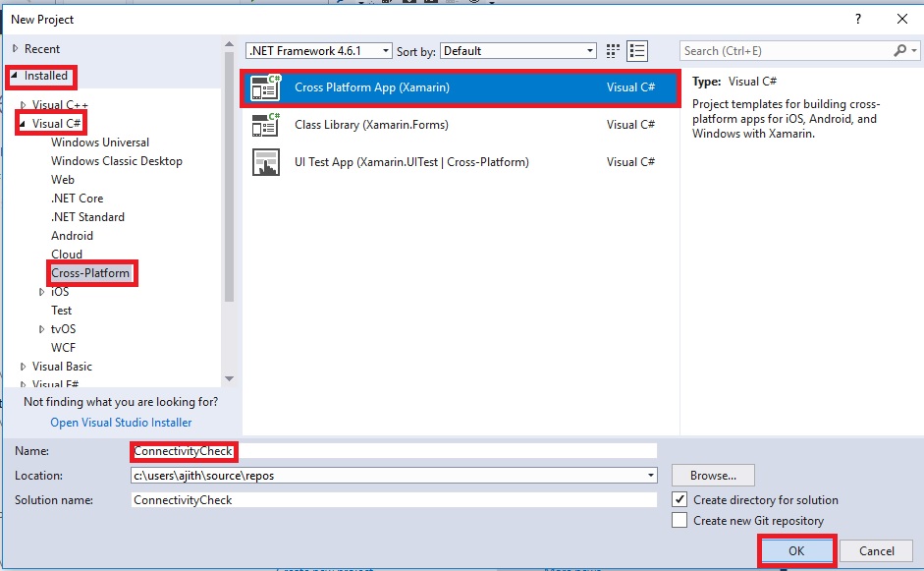Image resolution: width=924 pixels, height=571 pixels.
Task: Select the Test category
Action: (x=61, y=311)
